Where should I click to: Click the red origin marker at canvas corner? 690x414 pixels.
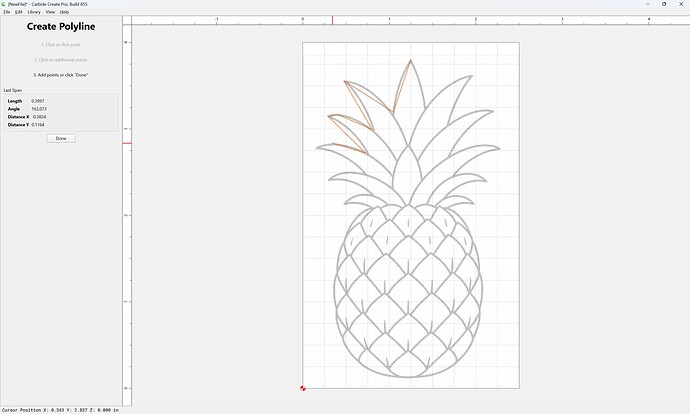303,388
